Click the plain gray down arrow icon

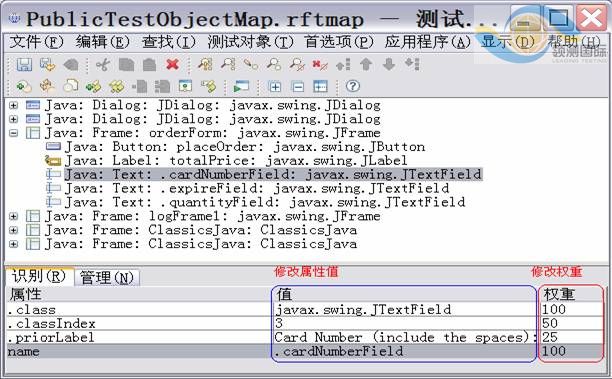[389, 64]
